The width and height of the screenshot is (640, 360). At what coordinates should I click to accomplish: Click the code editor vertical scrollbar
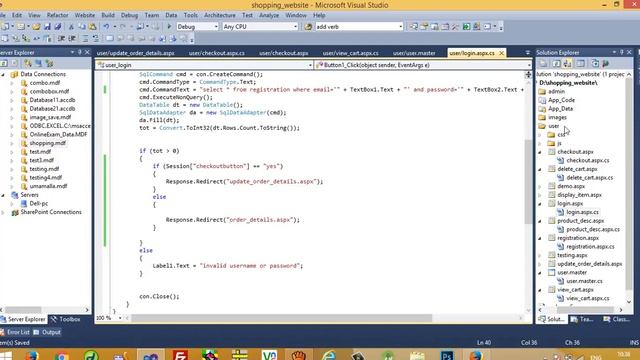[528, 182]
